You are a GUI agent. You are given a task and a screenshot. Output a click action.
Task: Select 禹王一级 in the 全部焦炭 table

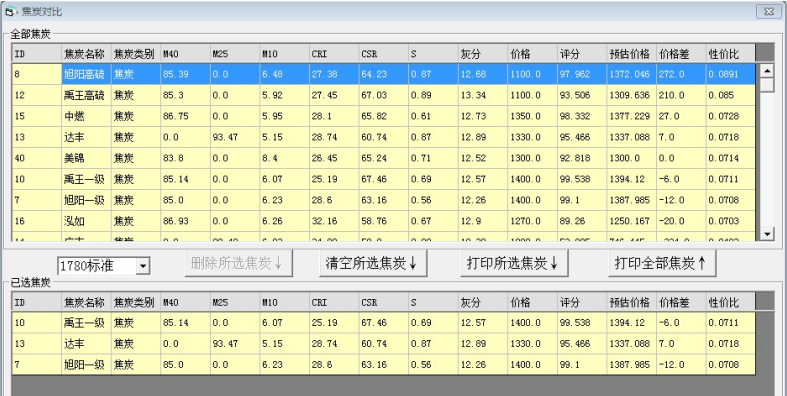[384, 179]
